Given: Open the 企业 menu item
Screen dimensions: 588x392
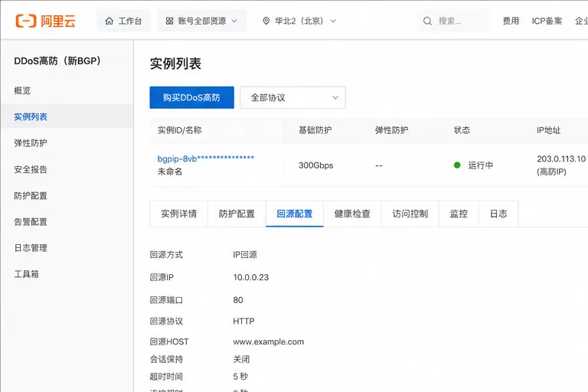Looking at the screenshot, I should (582, 21).
